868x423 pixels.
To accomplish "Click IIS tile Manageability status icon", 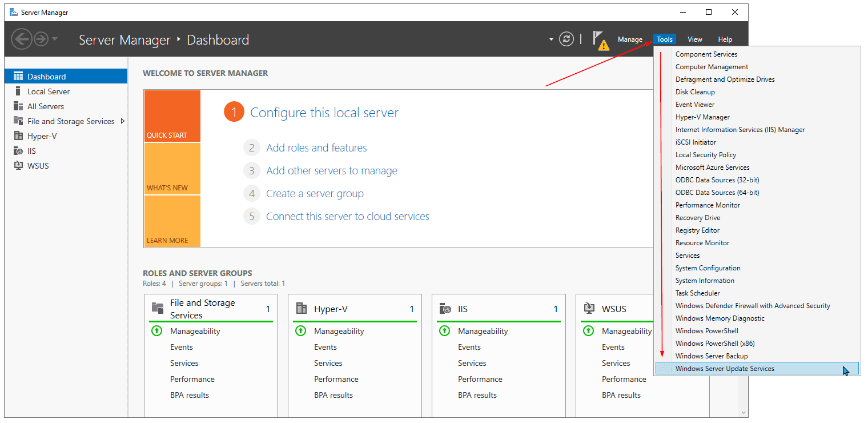I will click(445, 331).
